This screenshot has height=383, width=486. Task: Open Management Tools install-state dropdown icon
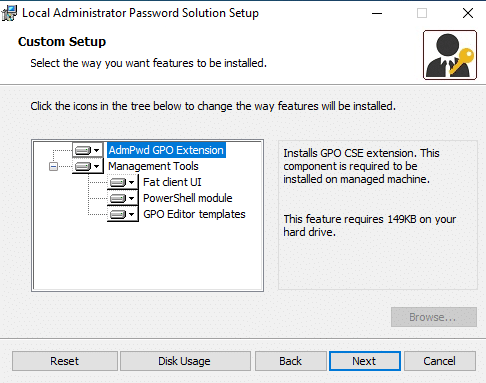[88, 166]
